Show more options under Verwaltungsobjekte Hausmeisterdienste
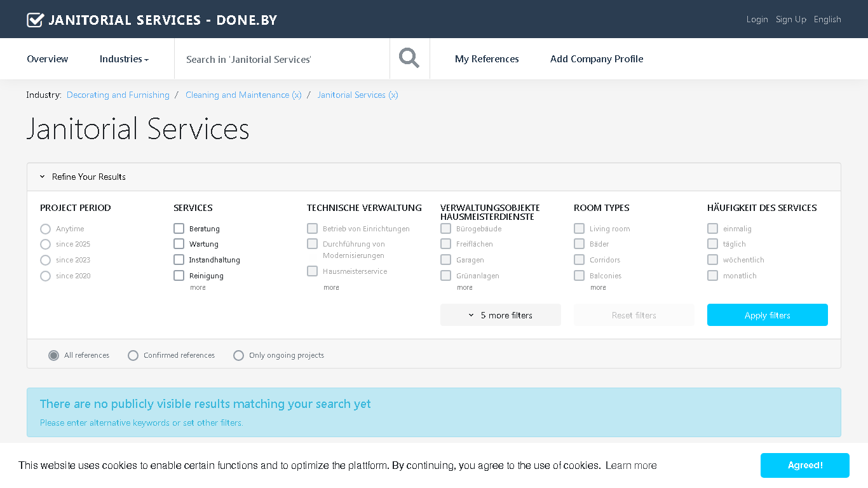Image resolution: width=868 pixels, height=488 pixels. [465, 288]
